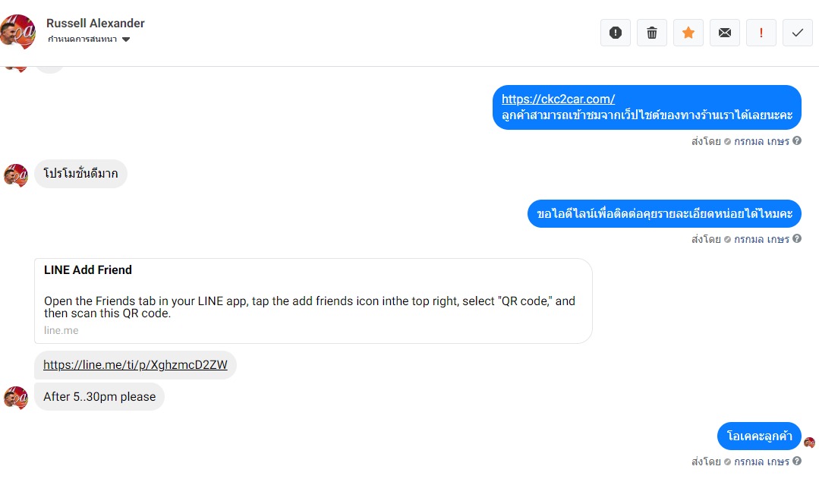The width and height of the screenshot is (819, 504).
Task: Delete conversation with the trash icon
Action: tap(652, 33)
